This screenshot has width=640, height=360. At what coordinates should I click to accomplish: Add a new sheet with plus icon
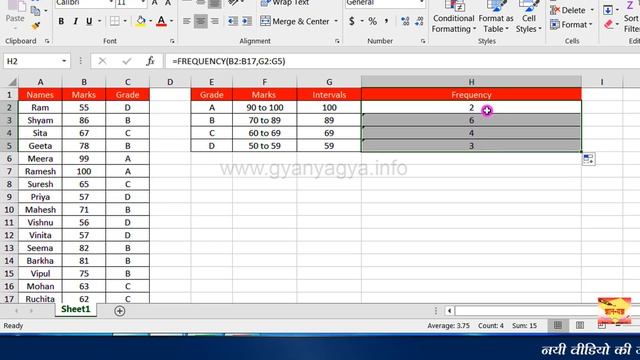pyautogui.click(x=120, y=311)
